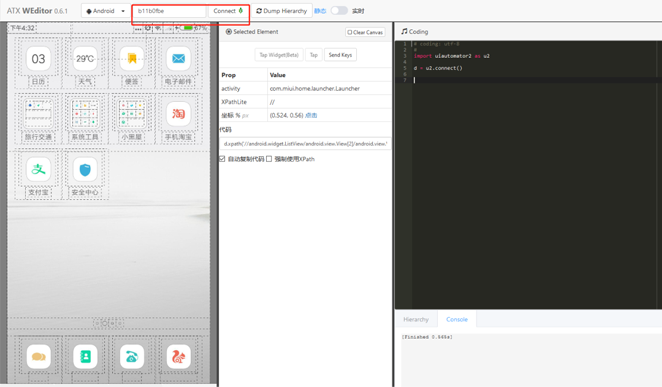The height and width of the screenshot is (387, 662).
Task: Uncheck the auto-copy code checkbox
Action: point(222,159)
